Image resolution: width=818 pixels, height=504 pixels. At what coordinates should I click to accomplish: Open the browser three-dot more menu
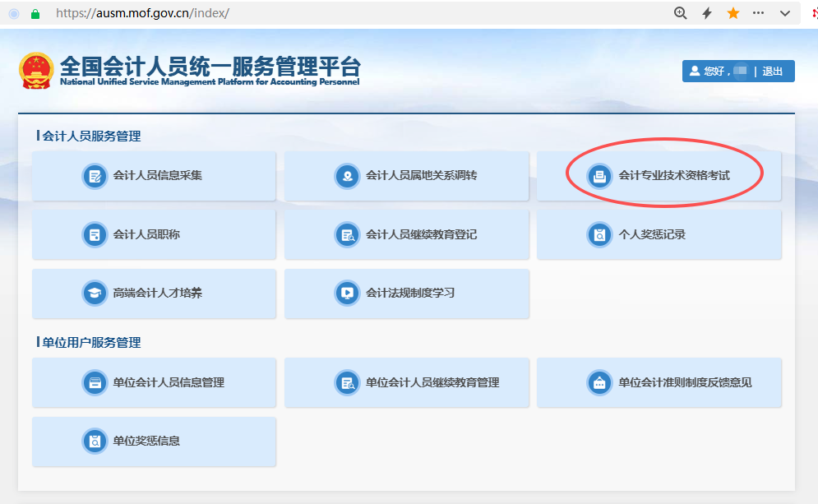758,12
